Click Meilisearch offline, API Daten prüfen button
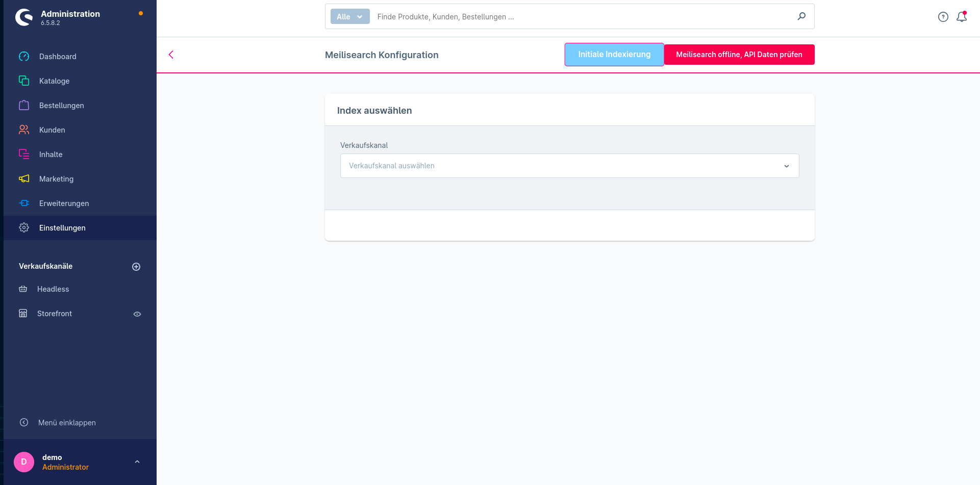 739,55
